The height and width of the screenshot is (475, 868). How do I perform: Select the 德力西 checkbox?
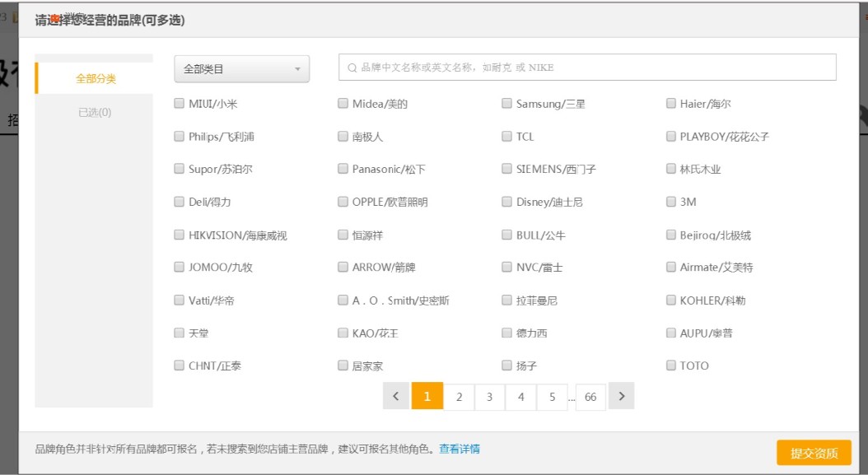click(x=506, y=333)
